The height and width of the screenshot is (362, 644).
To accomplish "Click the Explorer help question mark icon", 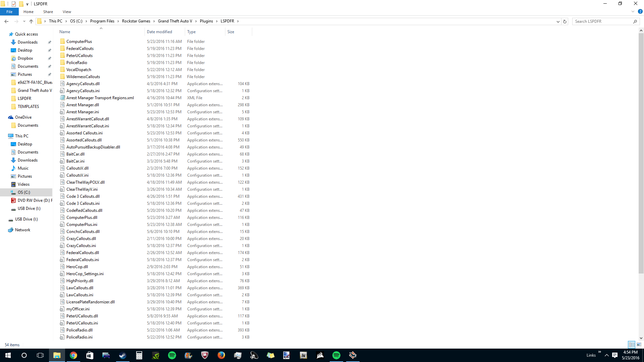I will (x=640, y=11).
